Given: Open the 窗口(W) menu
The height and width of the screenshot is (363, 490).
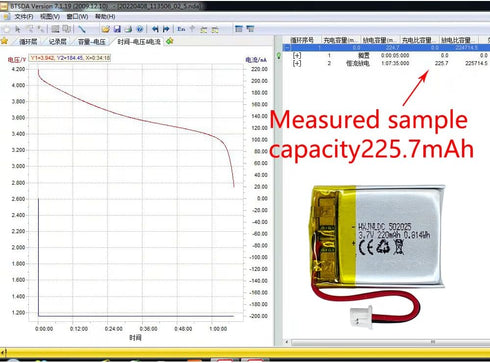Looking at the screenshot, I should [x=77, y=16].
